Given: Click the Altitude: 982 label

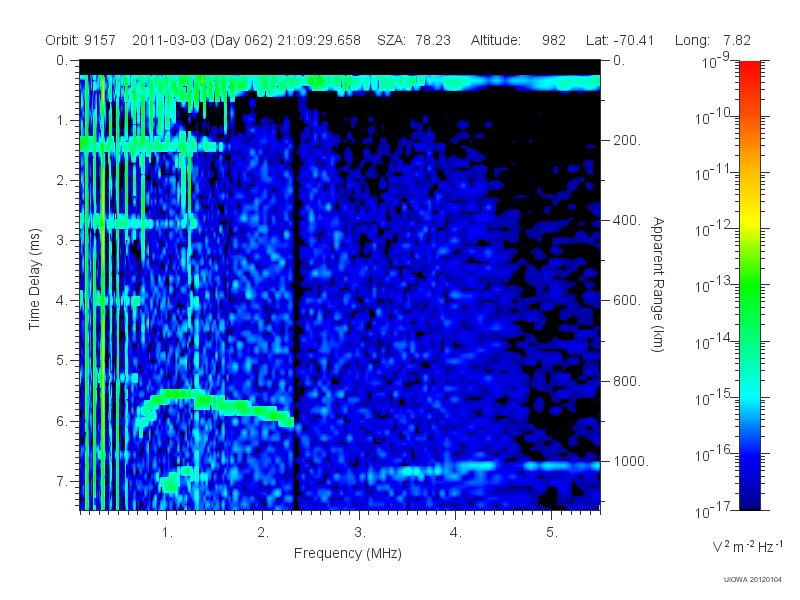Looking at the screenshot, I should (x=518, y=40).
